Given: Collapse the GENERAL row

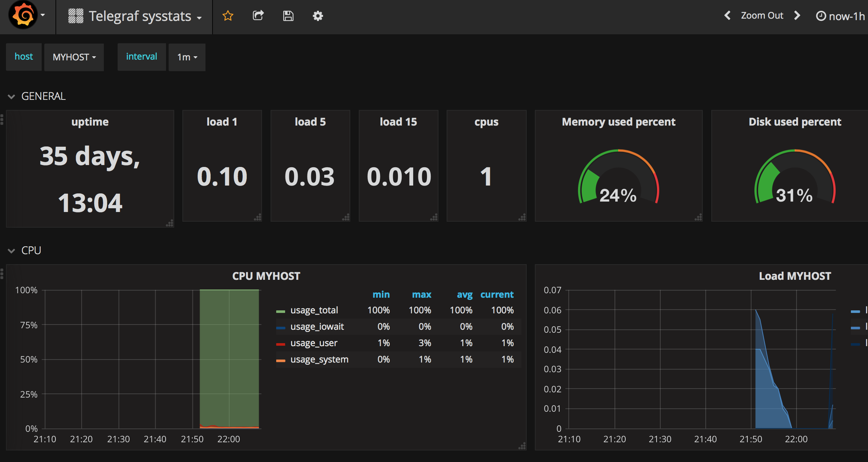Looking at the screenshot, I should (x=43, y=96).
